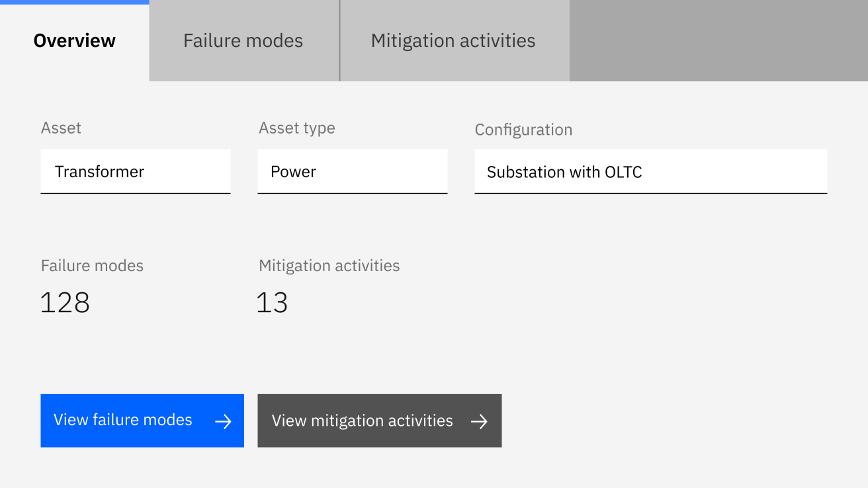Click the arrow icon on View mitigation activities
The width and height of the screenshot is (868, 488).
(479, 421)
